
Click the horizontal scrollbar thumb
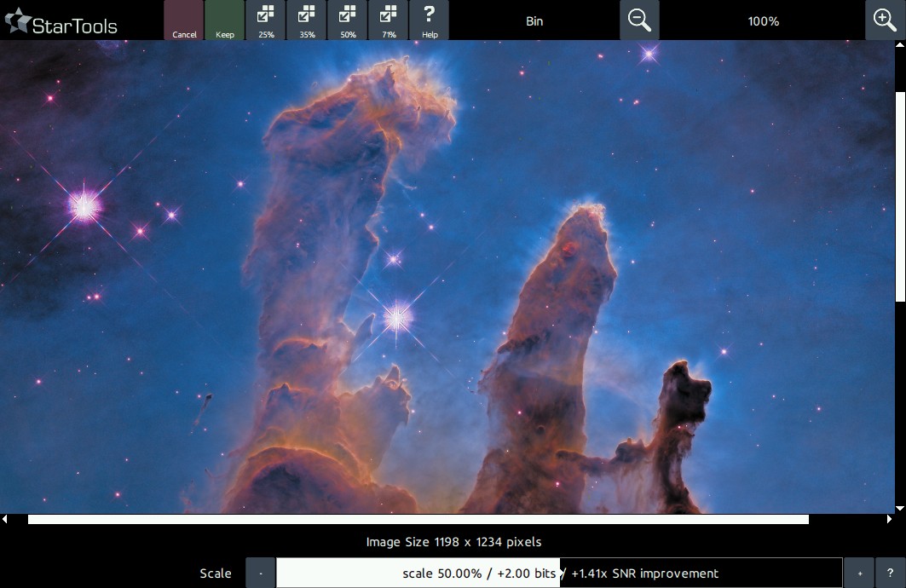click(418, 519)
